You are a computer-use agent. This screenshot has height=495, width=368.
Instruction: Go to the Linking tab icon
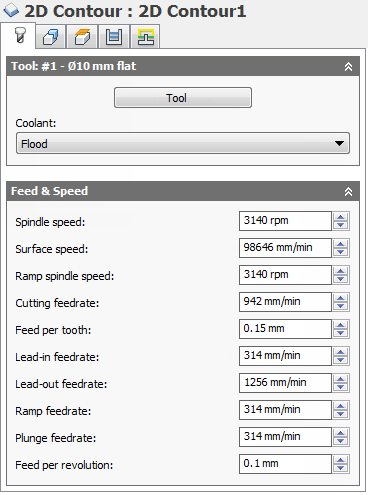145,37
